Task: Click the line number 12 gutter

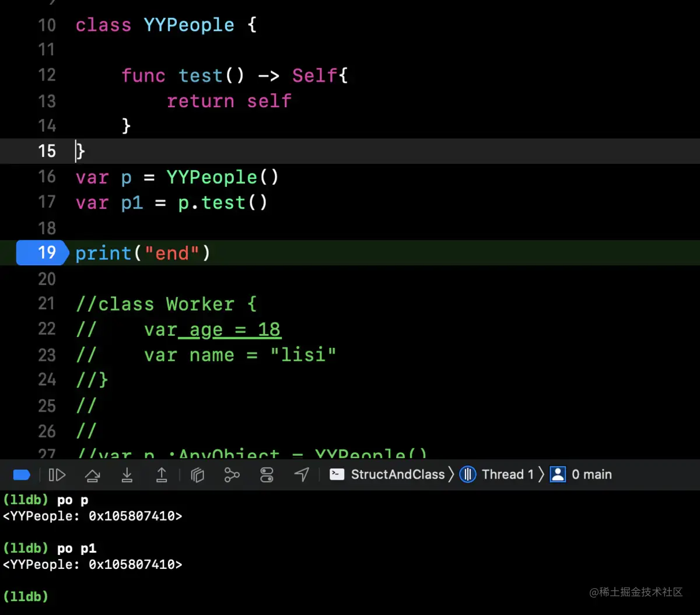Action: point(47,75)
